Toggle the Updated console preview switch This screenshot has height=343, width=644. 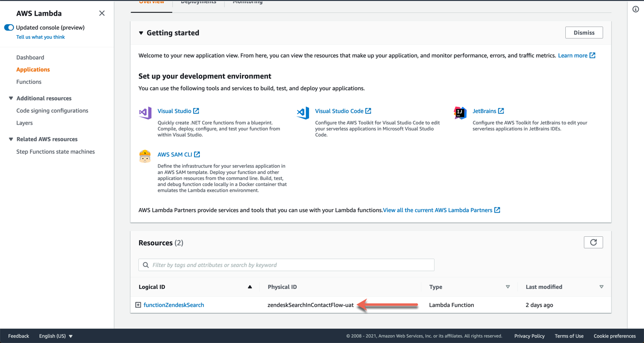pos(9,28)
